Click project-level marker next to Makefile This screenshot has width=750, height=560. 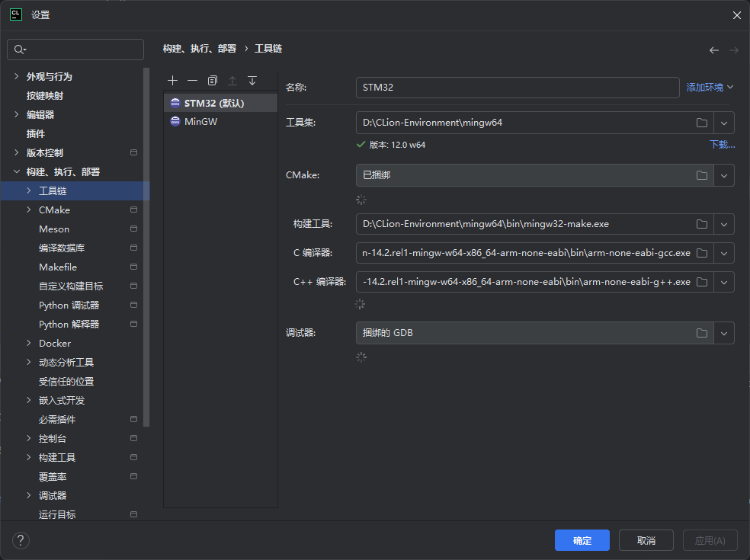click(x=134, y=267)
